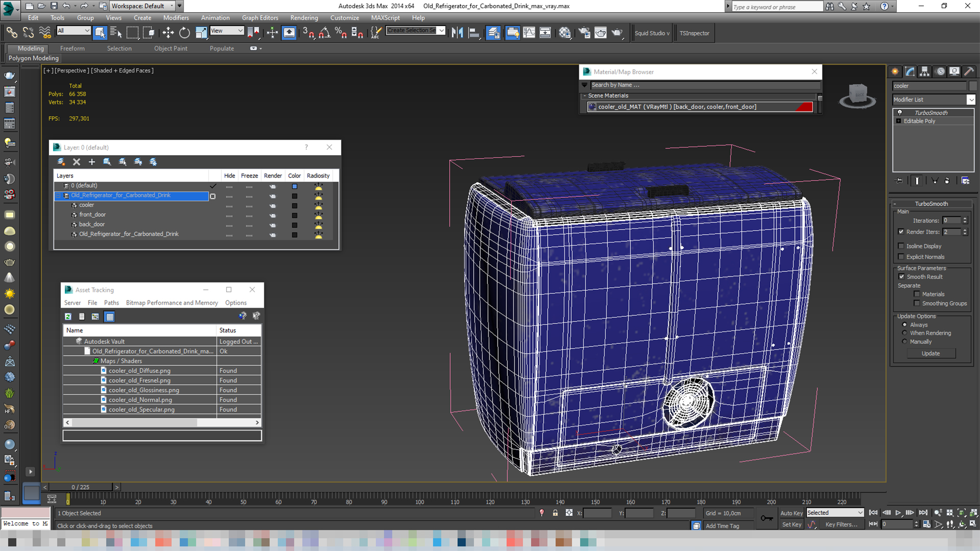Open the MAXScript menu
The image size is (980, 551).
(x=385, y=18)
